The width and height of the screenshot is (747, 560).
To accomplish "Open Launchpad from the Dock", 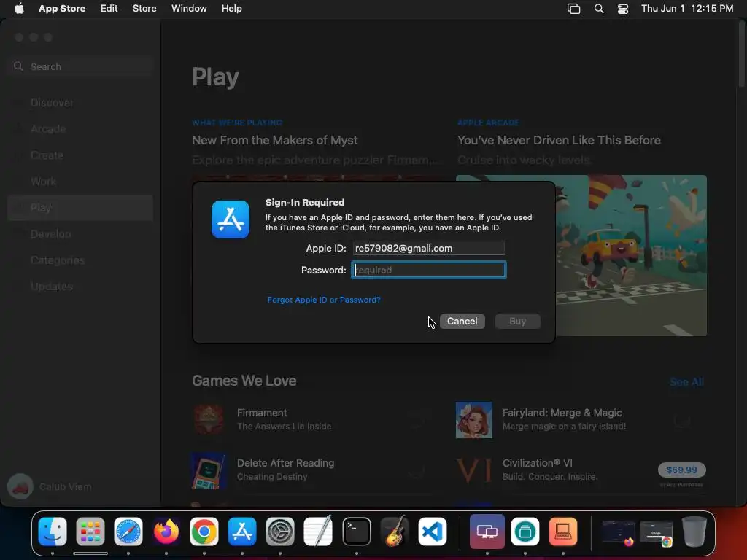I will pyautogui.click(x=90, y=532).
